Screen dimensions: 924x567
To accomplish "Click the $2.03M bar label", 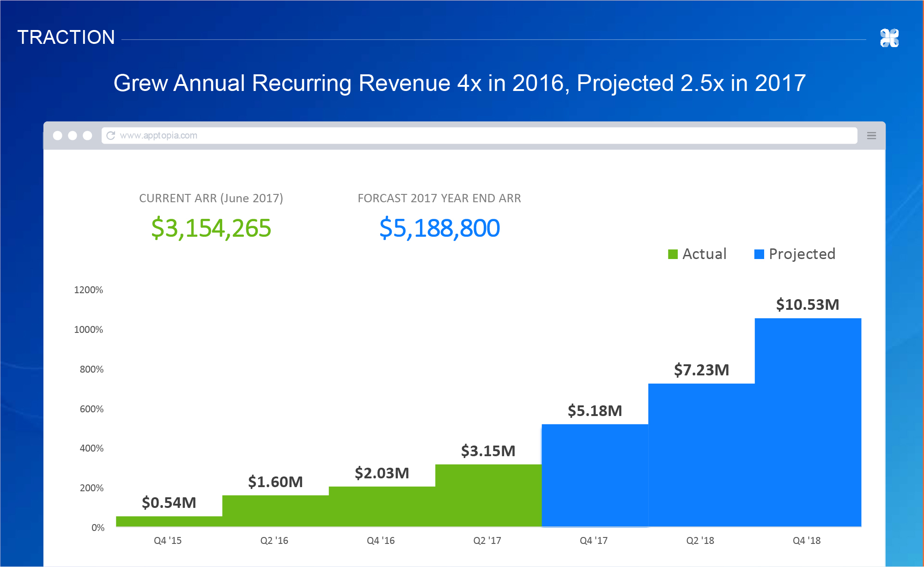I will (382, 473).
